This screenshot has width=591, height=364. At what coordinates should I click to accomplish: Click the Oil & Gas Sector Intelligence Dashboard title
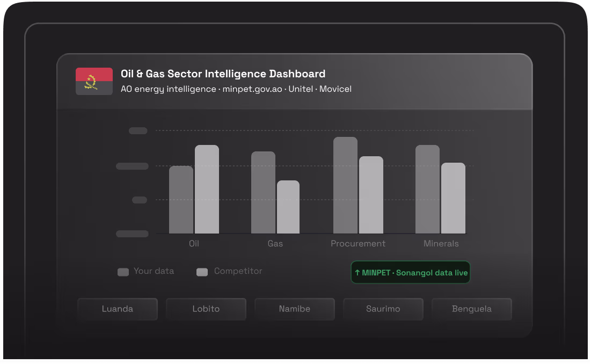(223, 74)
